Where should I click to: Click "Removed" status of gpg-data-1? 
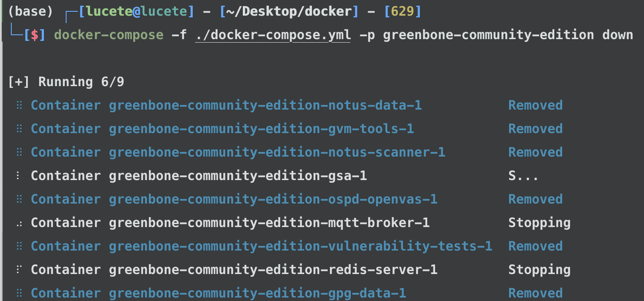(535, 293)
